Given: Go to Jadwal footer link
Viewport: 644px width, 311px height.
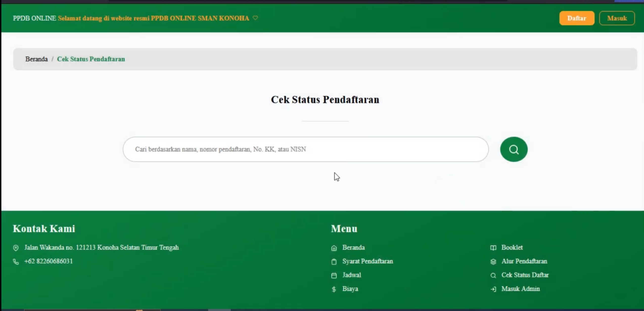Looking at the screenshot, I should [352, 275].
